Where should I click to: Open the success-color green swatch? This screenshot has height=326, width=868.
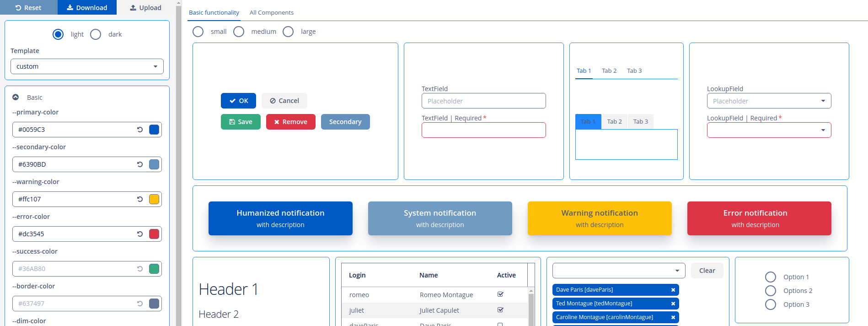pos(154,269)
